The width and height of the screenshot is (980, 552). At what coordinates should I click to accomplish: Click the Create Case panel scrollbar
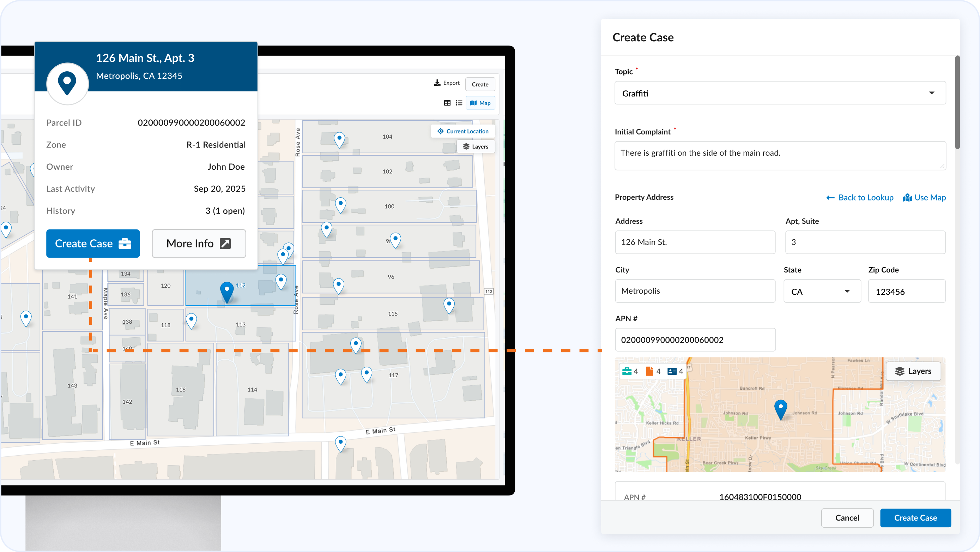[957, 103]
